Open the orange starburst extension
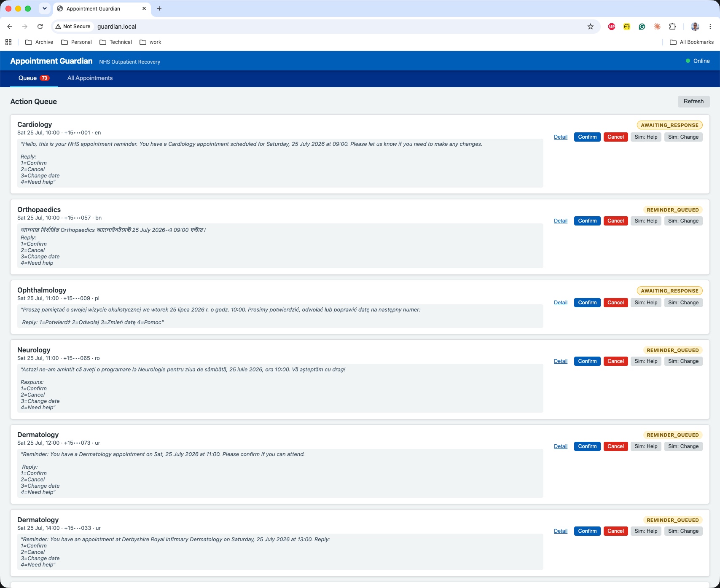This screenshot has height=588, width=720. coord(657,27)
